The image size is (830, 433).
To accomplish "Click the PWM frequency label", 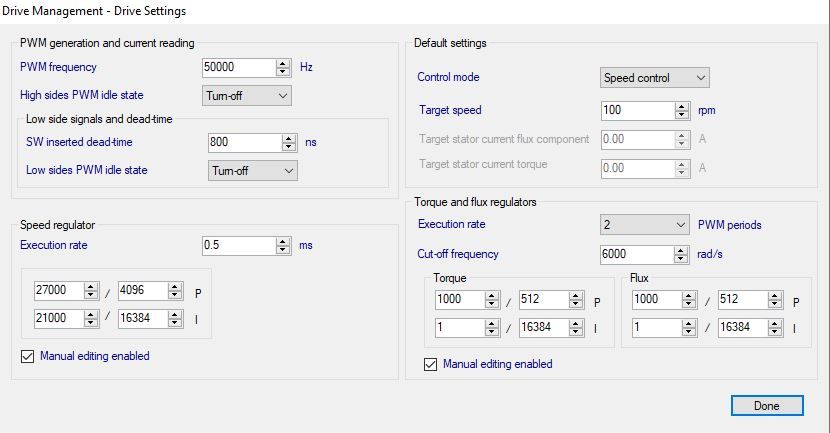I will (x=58, y=67).
